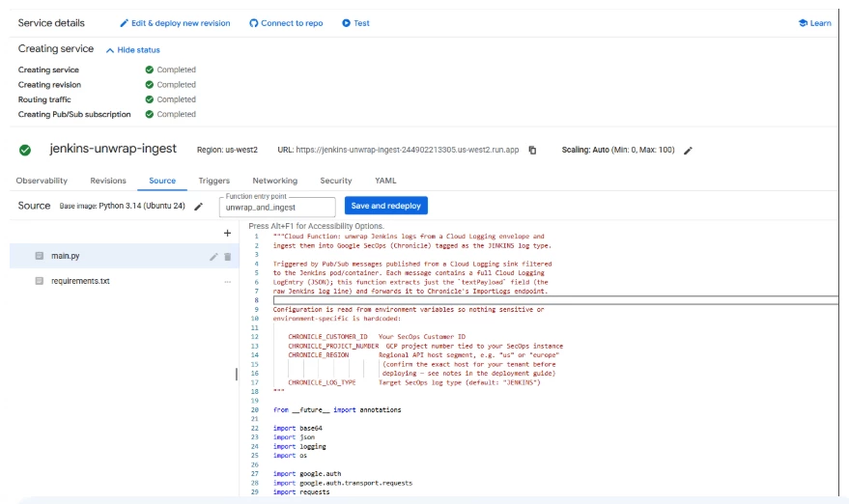
Task: Click the green check icon beside jenkins-unwrap-ingest
Action: point(25,150)
